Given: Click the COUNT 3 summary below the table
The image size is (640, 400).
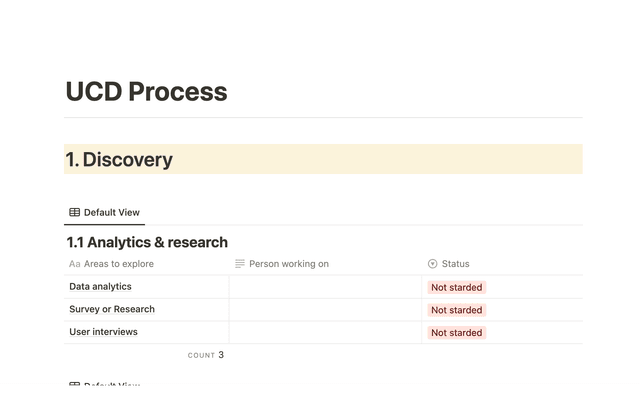Looking at the screenshot, I should [206, 355].
